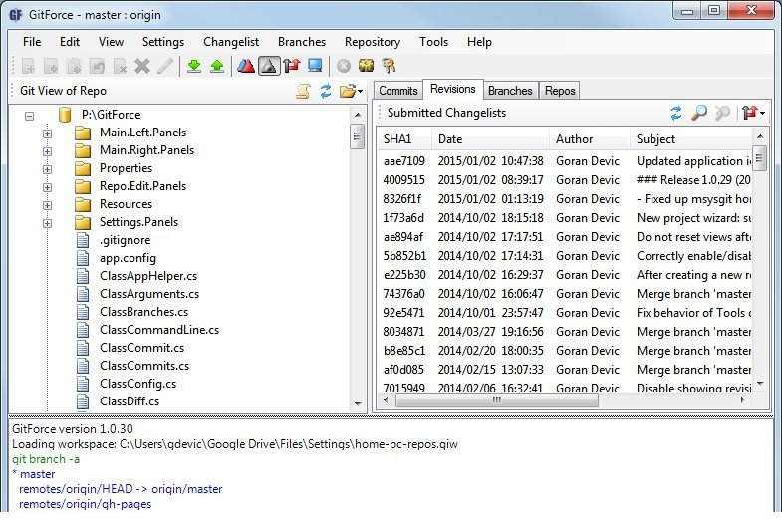Click the green push (upload arrow) icon
This screenshot has width=782, height=532.
[x=216, y=67]
